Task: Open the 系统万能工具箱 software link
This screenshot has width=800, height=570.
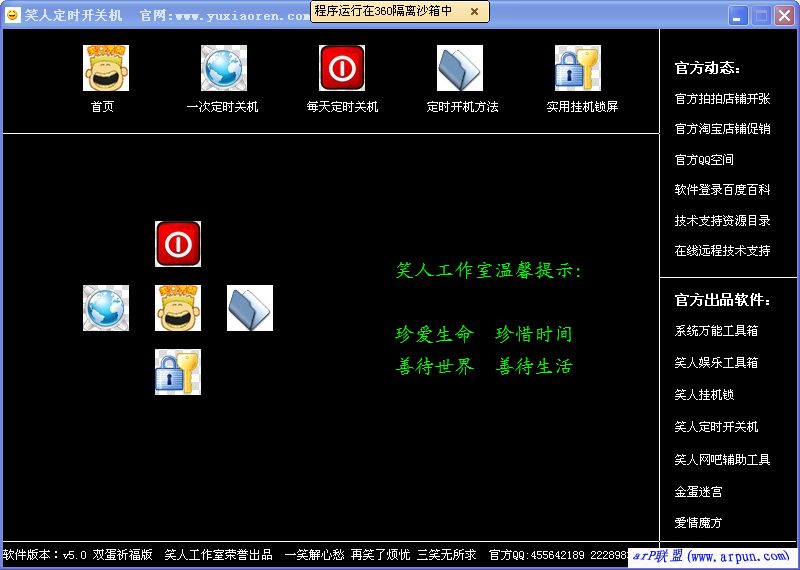Action: [x=716, y=331]
